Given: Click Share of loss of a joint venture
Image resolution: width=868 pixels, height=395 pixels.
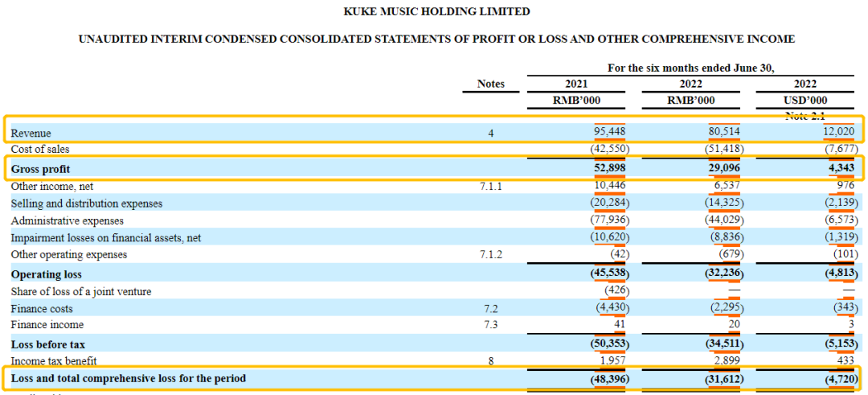Looking at the screenshot, I should [x=81, y=291].
